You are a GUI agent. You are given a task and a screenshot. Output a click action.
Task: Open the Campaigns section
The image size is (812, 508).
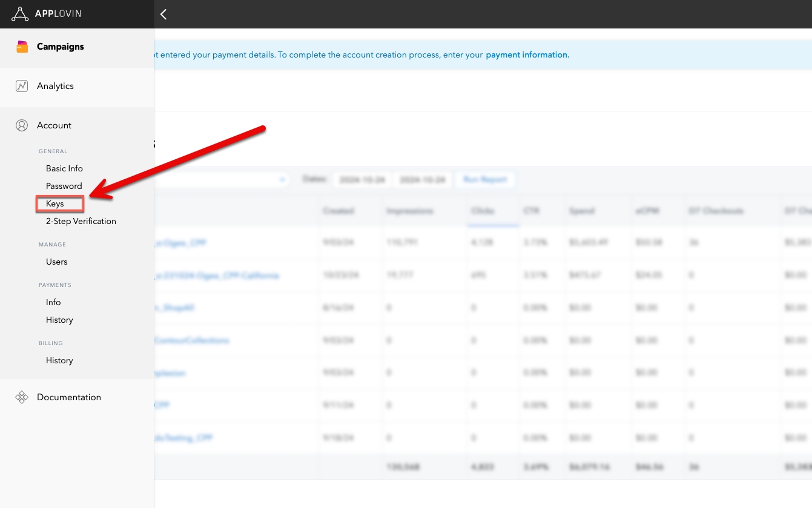click(60, 47)
